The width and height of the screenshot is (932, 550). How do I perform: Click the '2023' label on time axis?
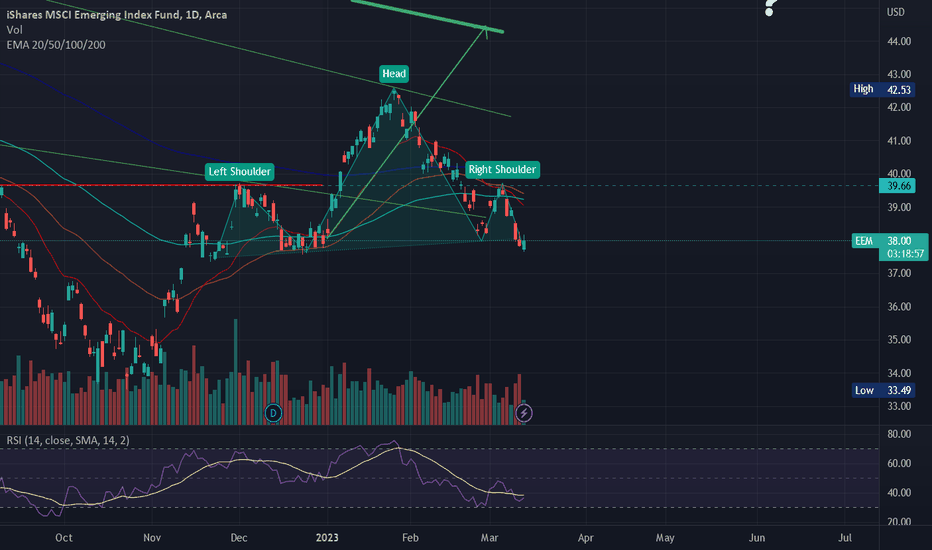point(327,538)
